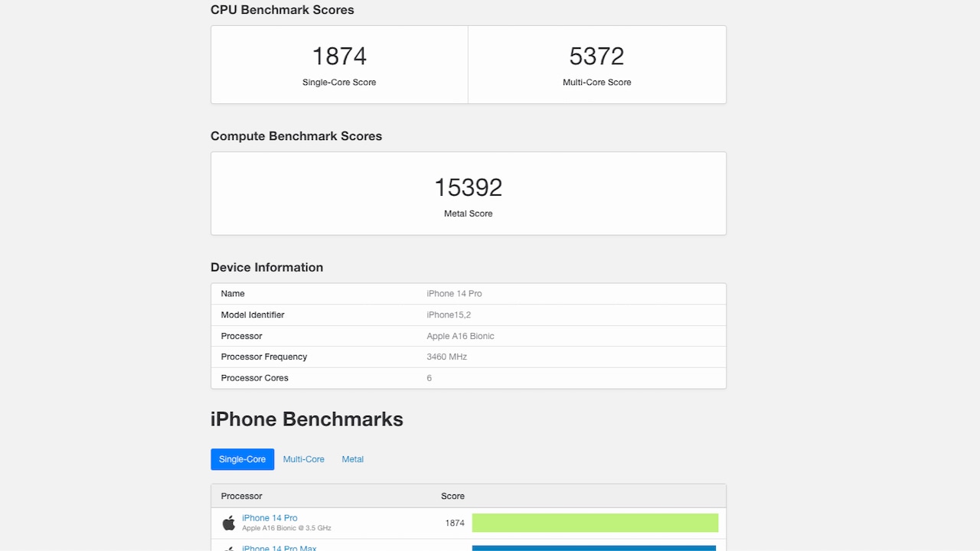Click the 'Name' row label
This screenshot has width=980, height=551.
[x=233, y=294]
